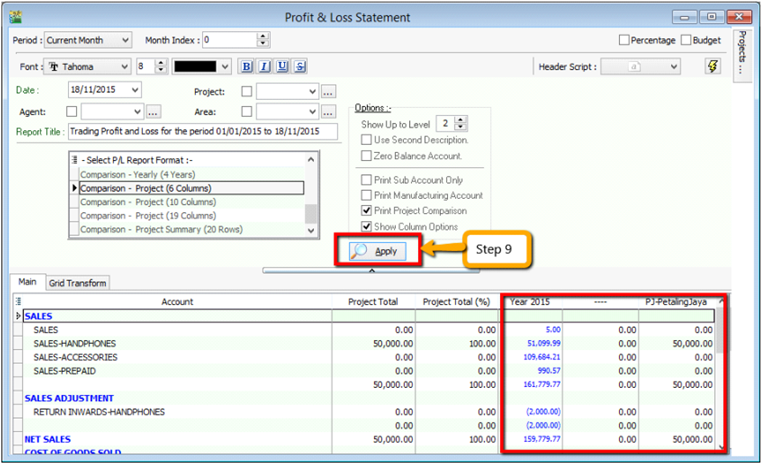Open the Area browse ellipsis button

(x=328, y=111)
